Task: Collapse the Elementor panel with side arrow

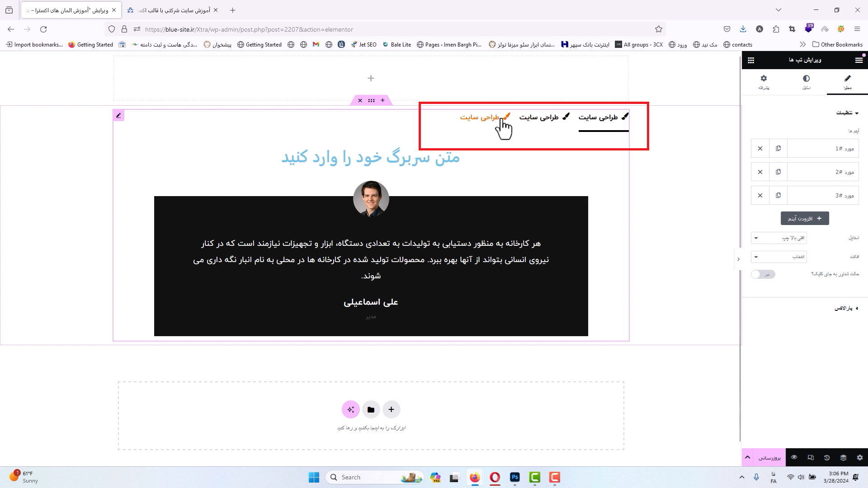Action: (738, 259)
